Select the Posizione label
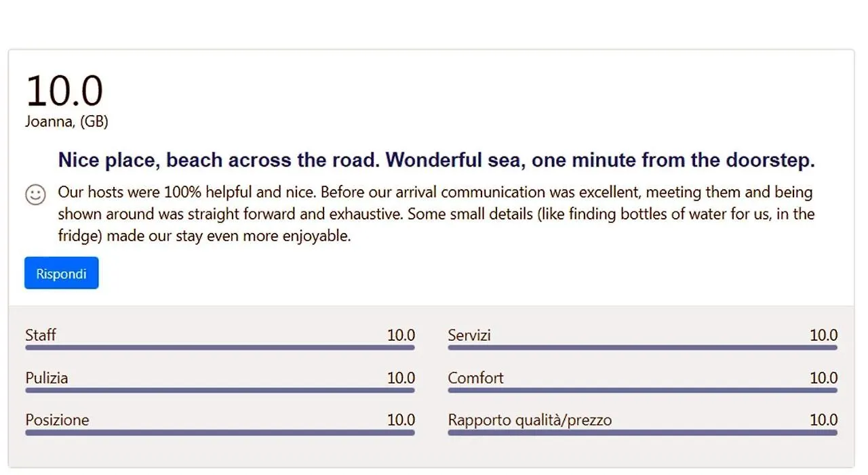Image resolution: width=868 pixels, height=475 pixels. tap(57, 420)
